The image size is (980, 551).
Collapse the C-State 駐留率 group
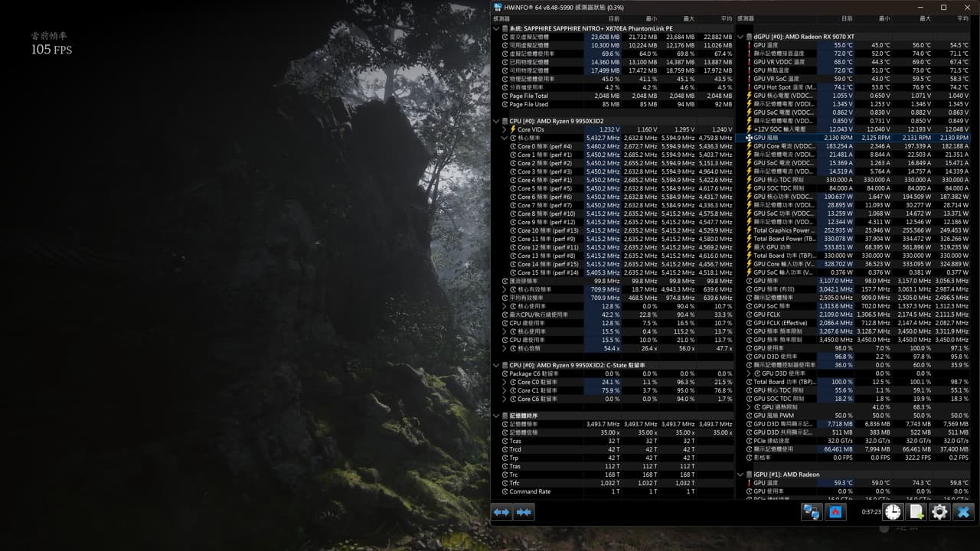click(x=496, y=365)
